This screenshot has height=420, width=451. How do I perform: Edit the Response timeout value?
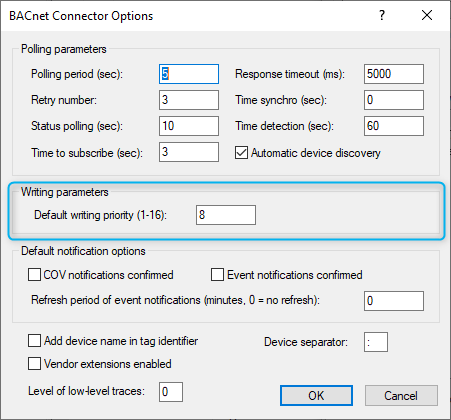[394, 74]
